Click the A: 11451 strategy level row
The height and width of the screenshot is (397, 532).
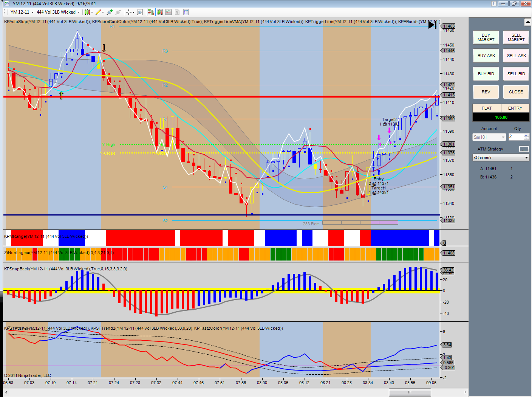[496, 169]
